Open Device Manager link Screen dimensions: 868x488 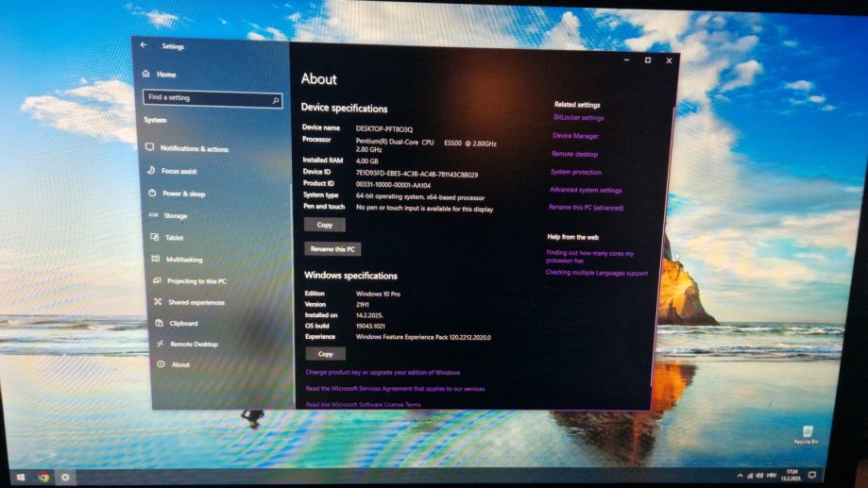(575, 136)
